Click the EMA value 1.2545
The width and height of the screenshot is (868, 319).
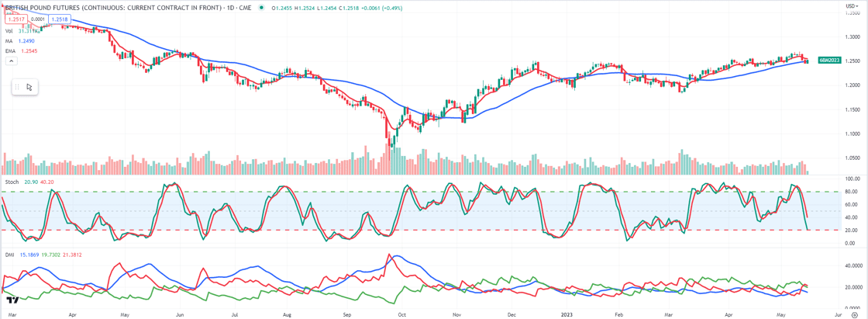(x=28, y=51)
